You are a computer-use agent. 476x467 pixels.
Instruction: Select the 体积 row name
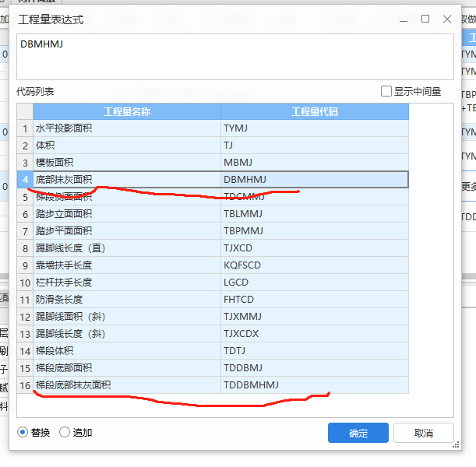click(x=127, y=146)
